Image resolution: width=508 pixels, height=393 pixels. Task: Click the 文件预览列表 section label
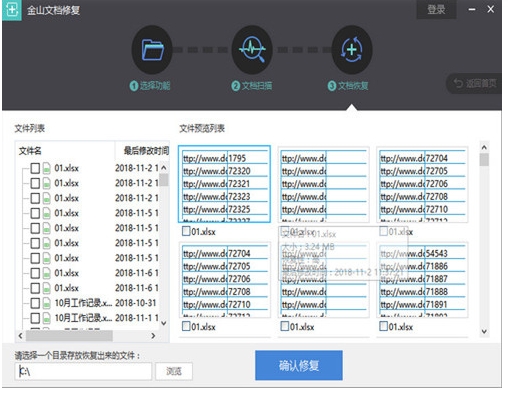click(202, 128)
